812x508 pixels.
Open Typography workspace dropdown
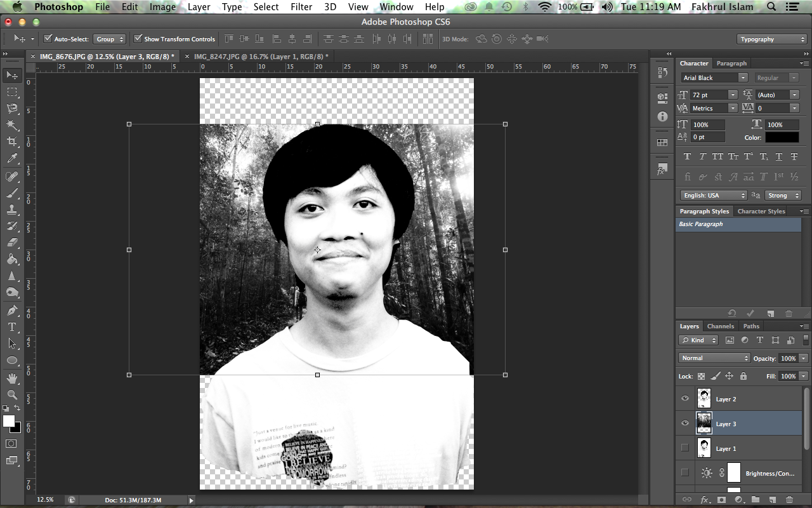coord(772,39)
